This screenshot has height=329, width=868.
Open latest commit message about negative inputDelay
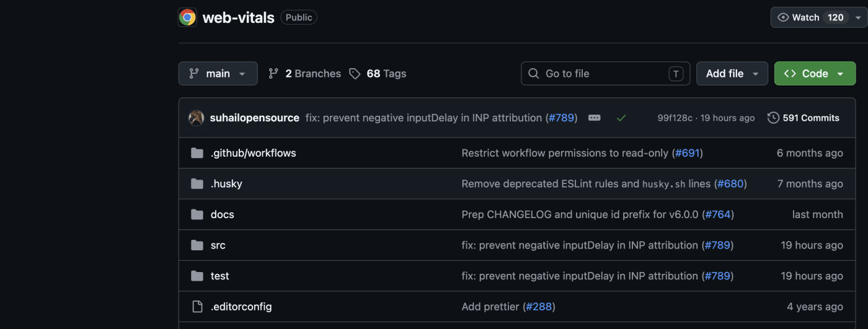click(424, 118)
